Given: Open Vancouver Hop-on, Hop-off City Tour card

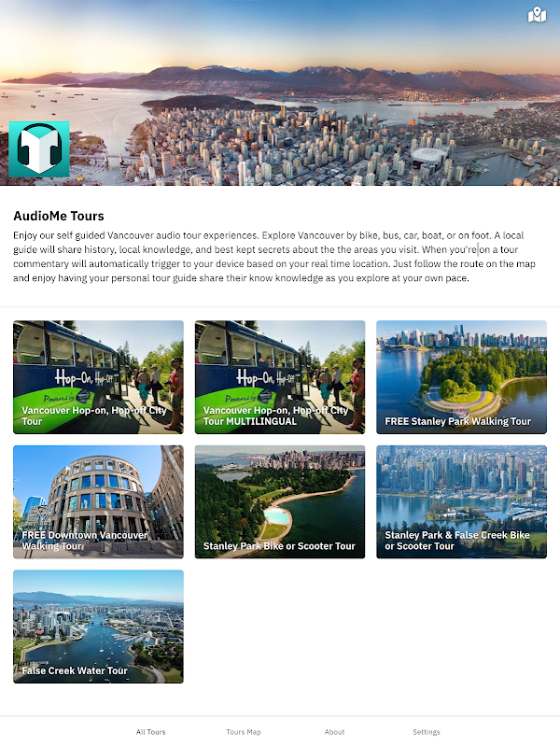Looking at the screenshot, I should pos(98,377).
